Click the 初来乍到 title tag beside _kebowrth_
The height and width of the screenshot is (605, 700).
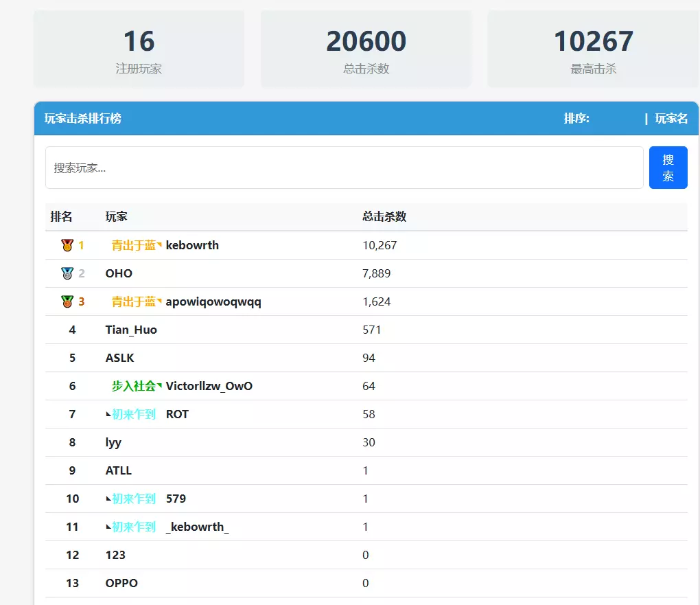point(131,527)
